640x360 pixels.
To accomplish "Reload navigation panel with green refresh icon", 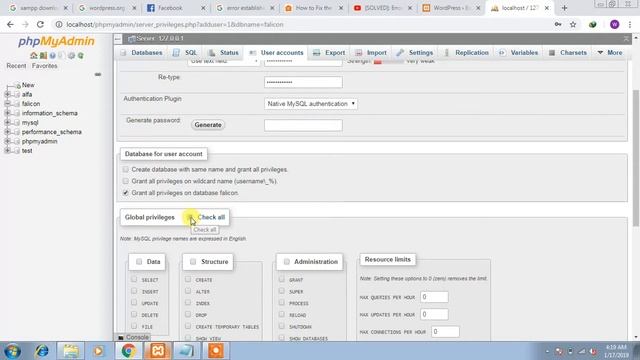I will (80, 56).
